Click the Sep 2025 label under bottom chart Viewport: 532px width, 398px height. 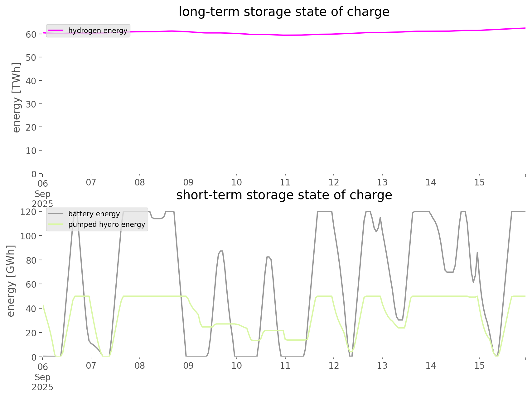point(42,382)
